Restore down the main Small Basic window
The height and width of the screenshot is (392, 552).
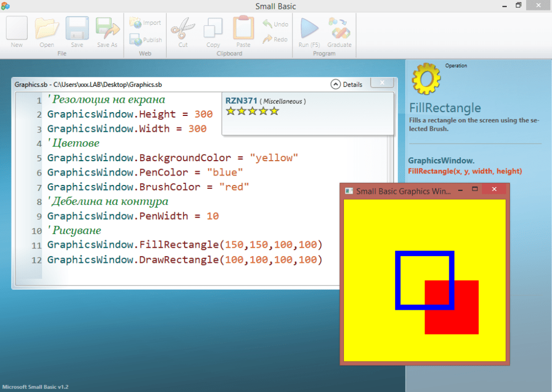tap(518, 5)
